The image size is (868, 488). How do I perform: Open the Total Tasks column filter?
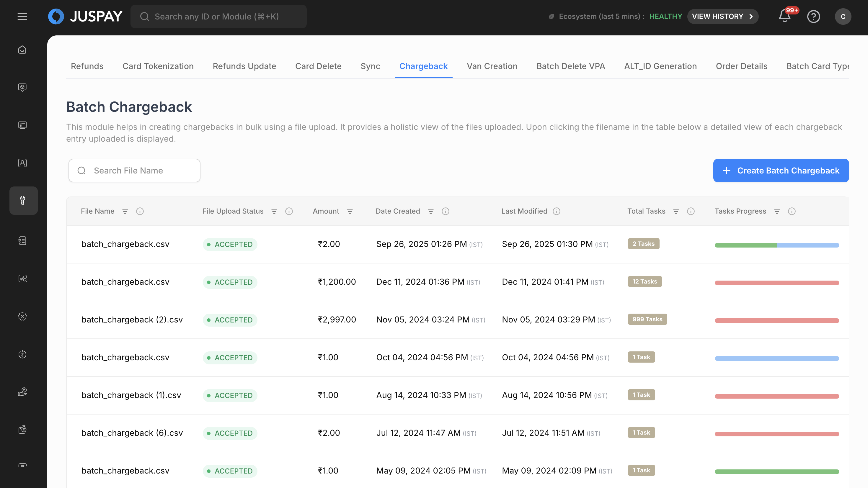pos(676,211)
